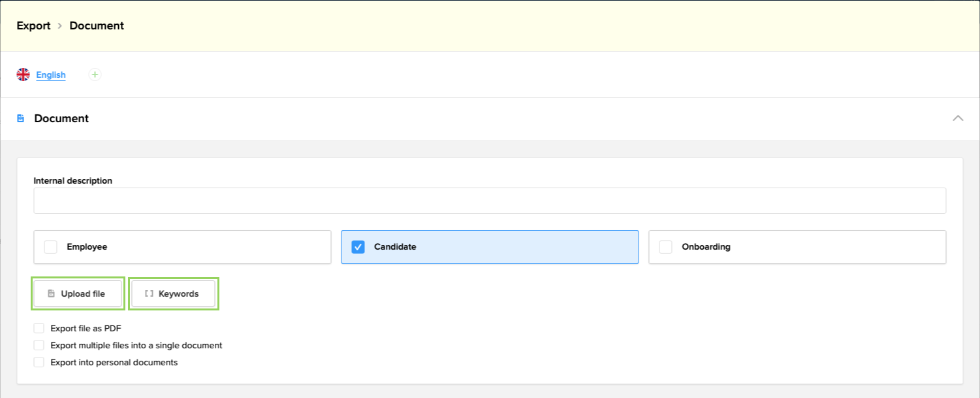Click the British flag language icon

24,75
